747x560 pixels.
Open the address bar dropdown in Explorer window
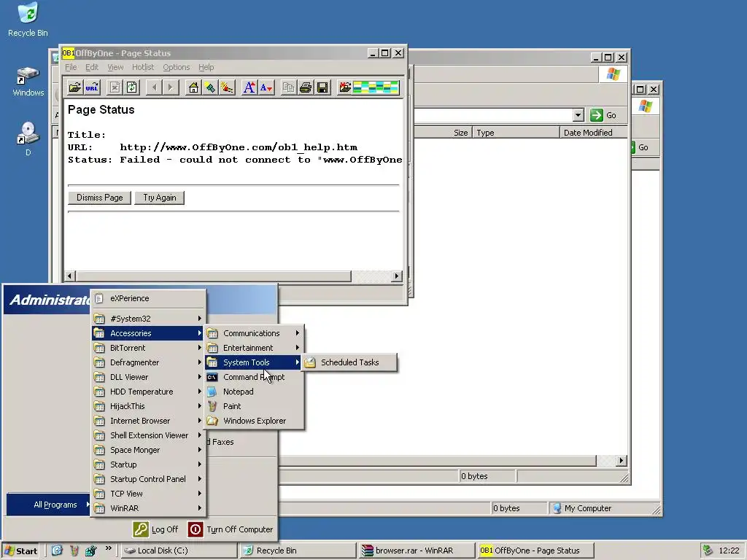pyautogui.click(x=578, y=115)
